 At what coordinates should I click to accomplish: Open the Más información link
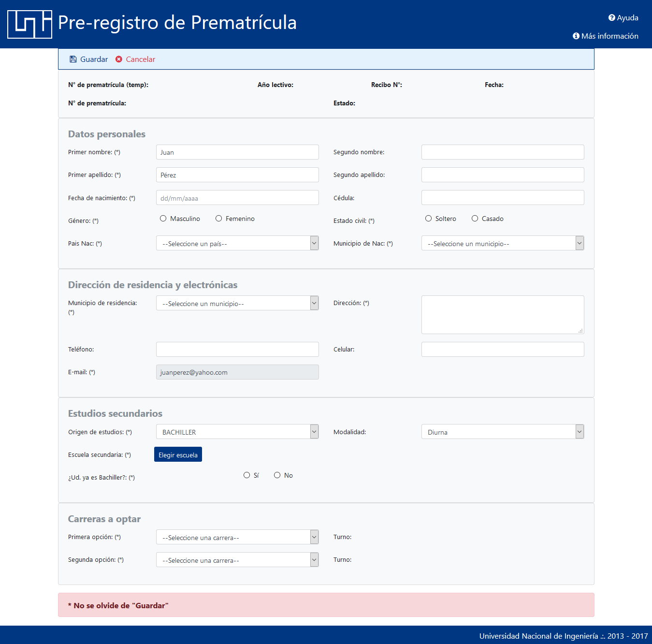pos(606,36)
